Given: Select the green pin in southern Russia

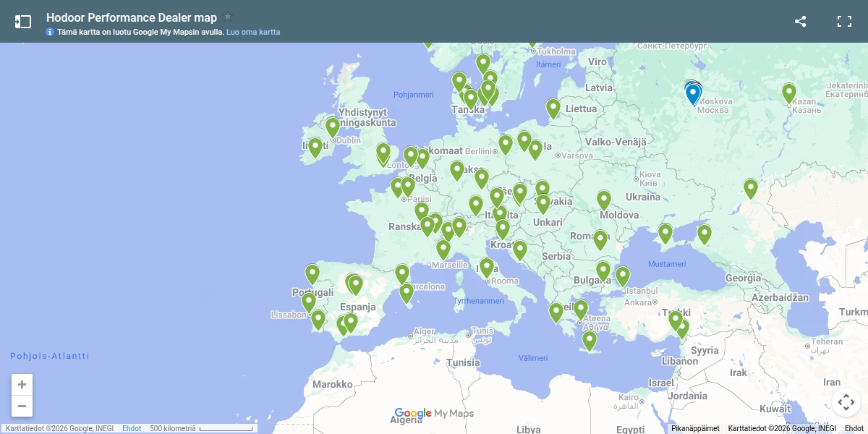Looking at the screenshot, I should point(751,190).
